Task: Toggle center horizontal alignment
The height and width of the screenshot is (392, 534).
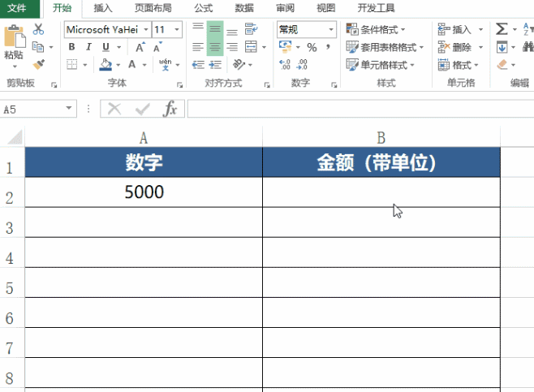Action: [215, 46]
